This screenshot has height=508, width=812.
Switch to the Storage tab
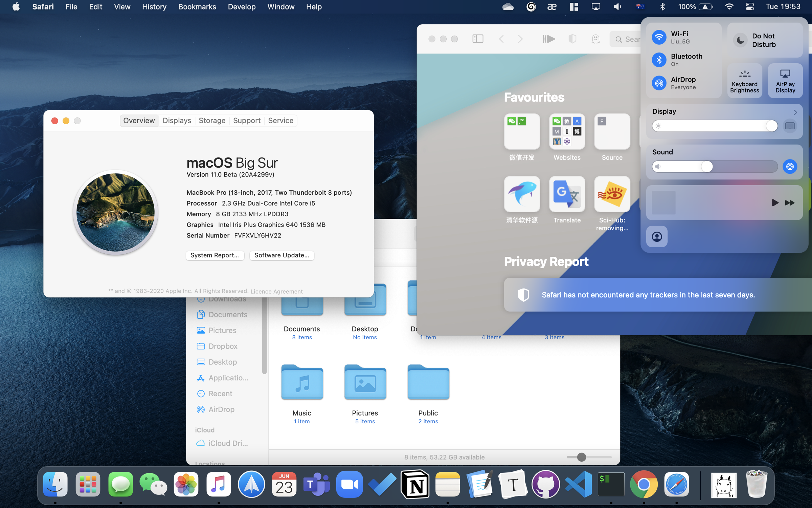(212, 121)
